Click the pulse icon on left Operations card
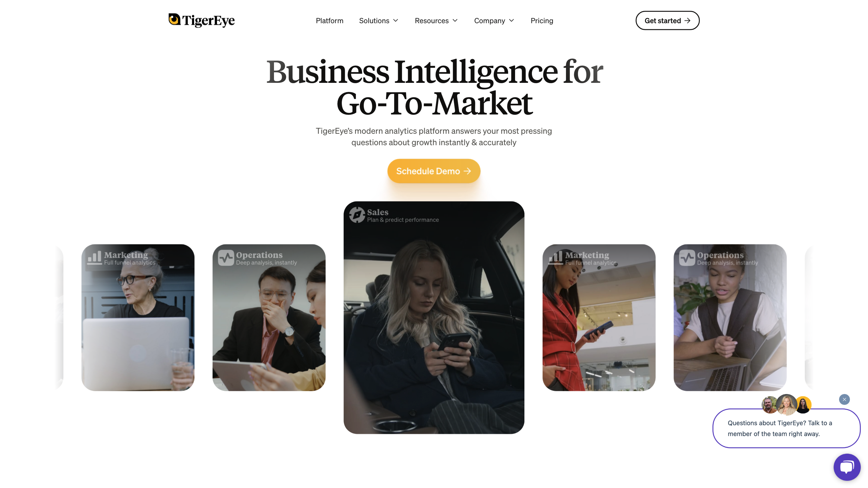 (x=226, y=258)
